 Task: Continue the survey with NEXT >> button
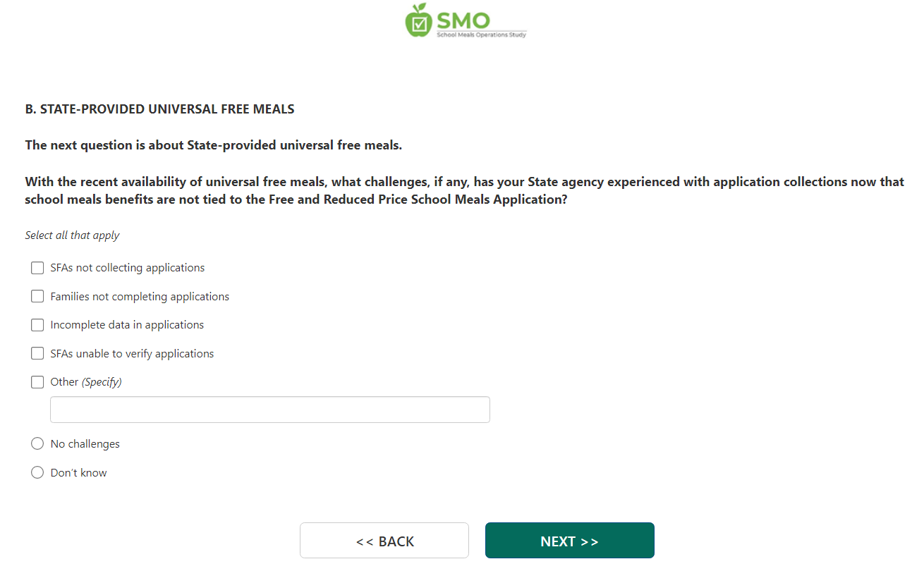coord(570,541)
